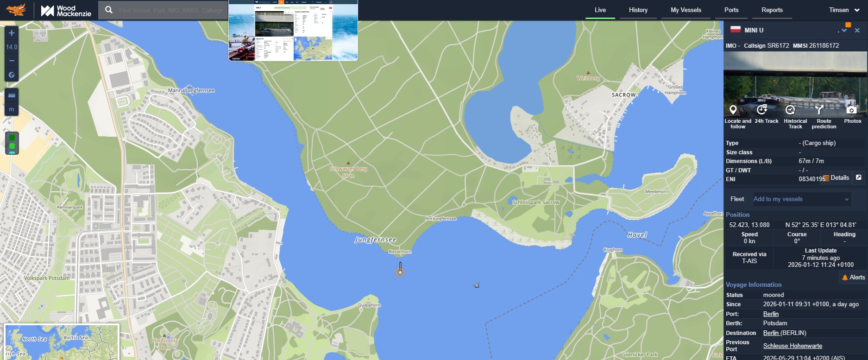Click the berth value Potsdam
The image size is (868, 360).
click(x=775, y=323)
